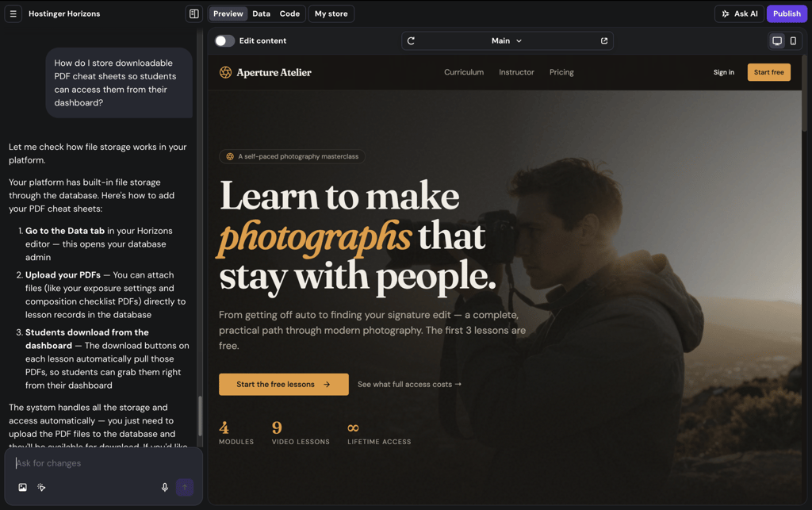Focus the Ask for changes input
This screenshot has width=812, height=510.
[x=104, y=463]
